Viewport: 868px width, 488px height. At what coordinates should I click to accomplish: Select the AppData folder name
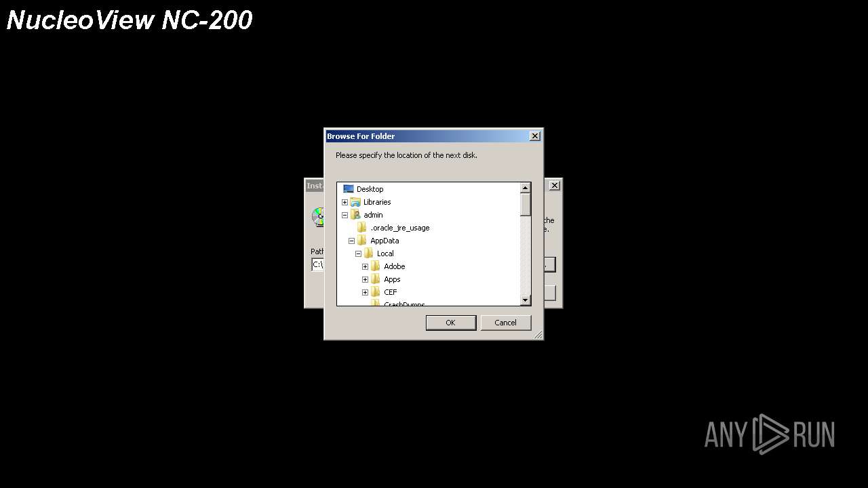point(384,241)
